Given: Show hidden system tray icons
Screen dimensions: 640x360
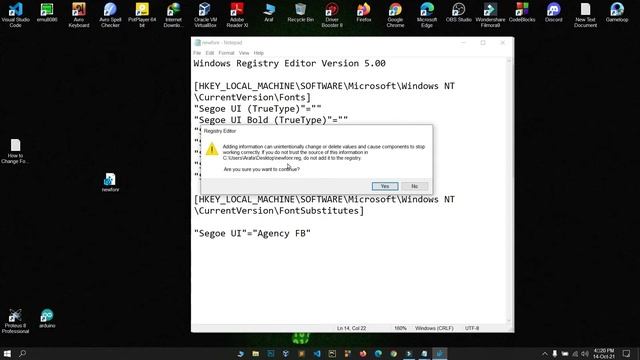Looking at the screenshot, I should [544, 354].
